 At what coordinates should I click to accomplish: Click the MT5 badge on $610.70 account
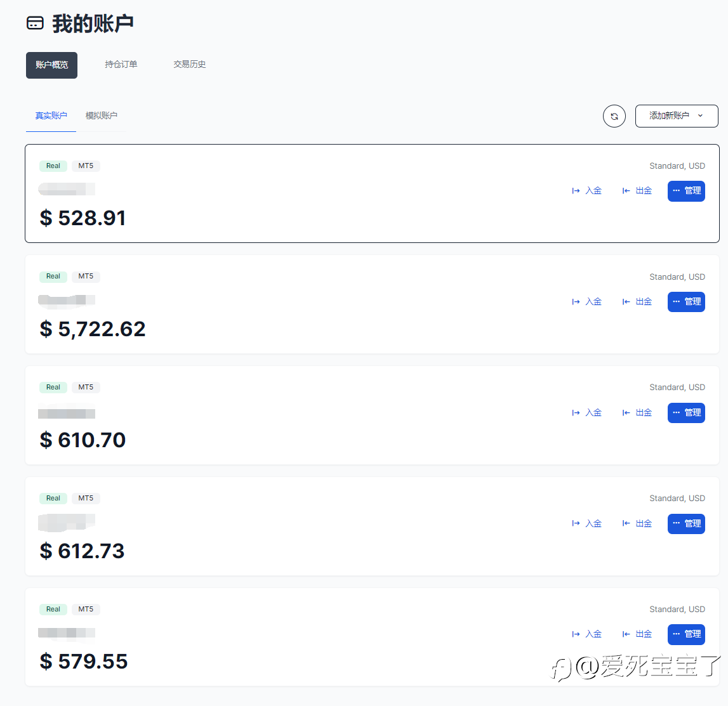(x=86, y=388)
